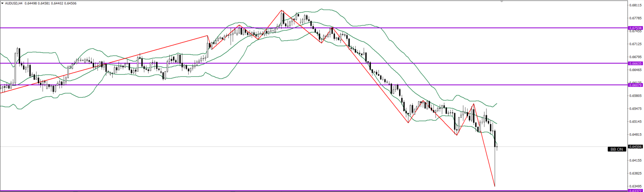Click the highest red zigzag peak
The width and height of the screenshot is (644, 192).
pos(282,11)
